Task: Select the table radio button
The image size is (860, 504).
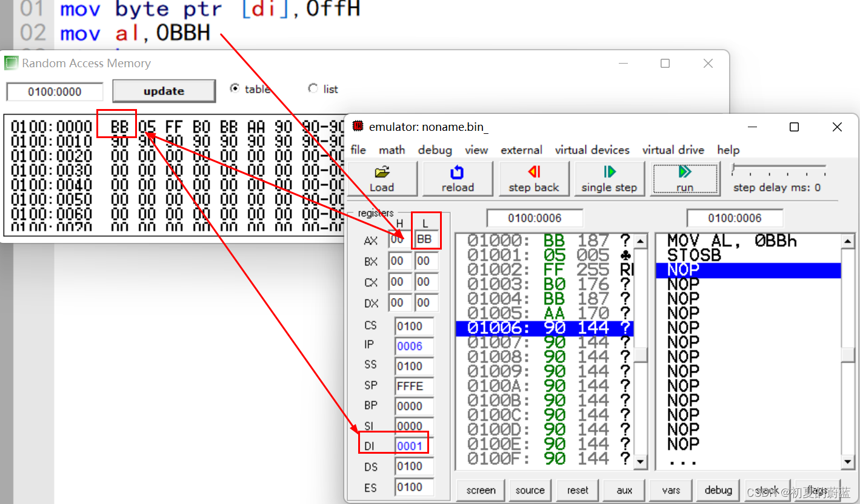Action: (x=235, y=88)
